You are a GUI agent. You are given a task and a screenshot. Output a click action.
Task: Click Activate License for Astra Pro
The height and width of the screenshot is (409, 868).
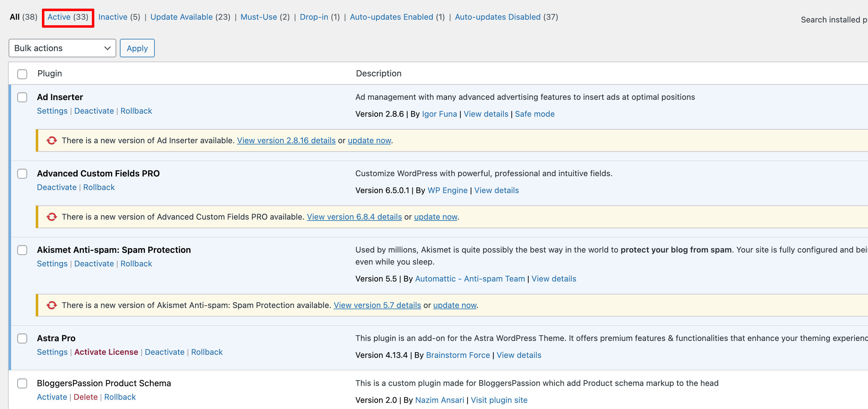106,352
